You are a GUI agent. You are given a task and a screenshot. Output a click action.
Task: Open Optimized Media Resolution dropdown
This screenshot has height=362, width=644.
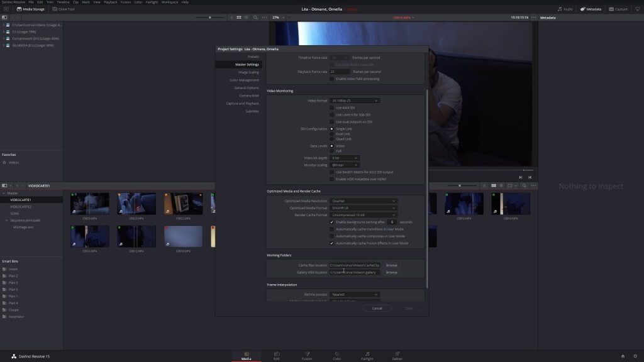363,201
